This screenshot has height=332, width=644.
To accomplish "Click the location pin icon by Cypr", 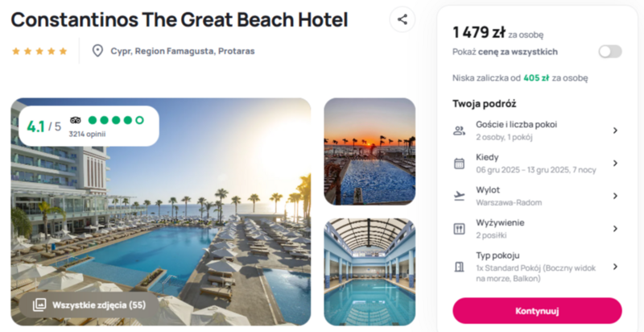I will [97, 51].
